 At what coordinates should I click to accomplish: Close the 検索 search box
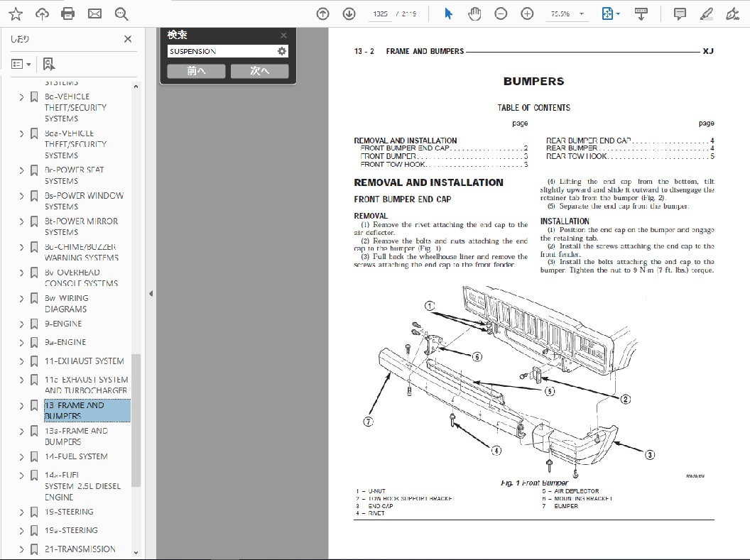283,35
